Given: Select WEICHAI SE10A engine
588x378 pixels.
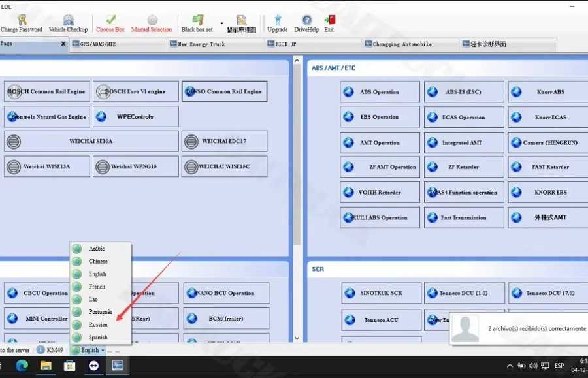Looking at the screenshot, I should (x=91, y=141).
